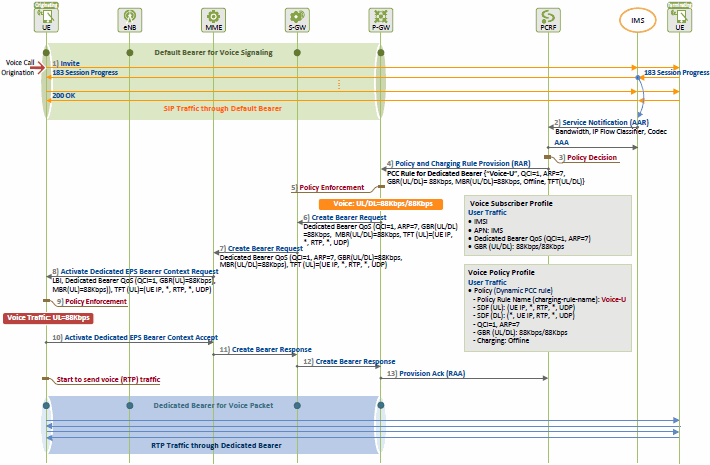Click "12) Create Bearer Response" label

click(x=349, y=362)
